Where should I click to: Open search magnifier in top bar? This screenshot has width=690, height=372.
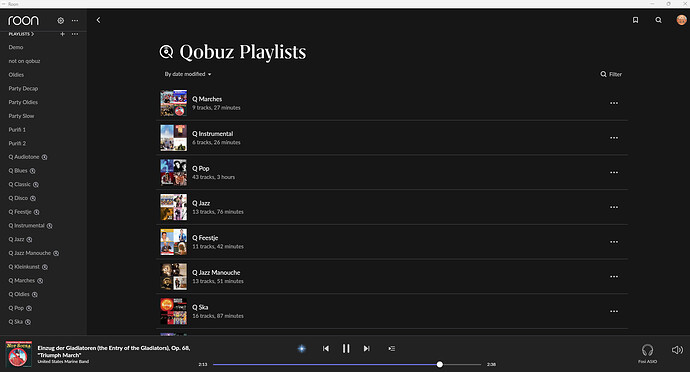tap(658, 20)
